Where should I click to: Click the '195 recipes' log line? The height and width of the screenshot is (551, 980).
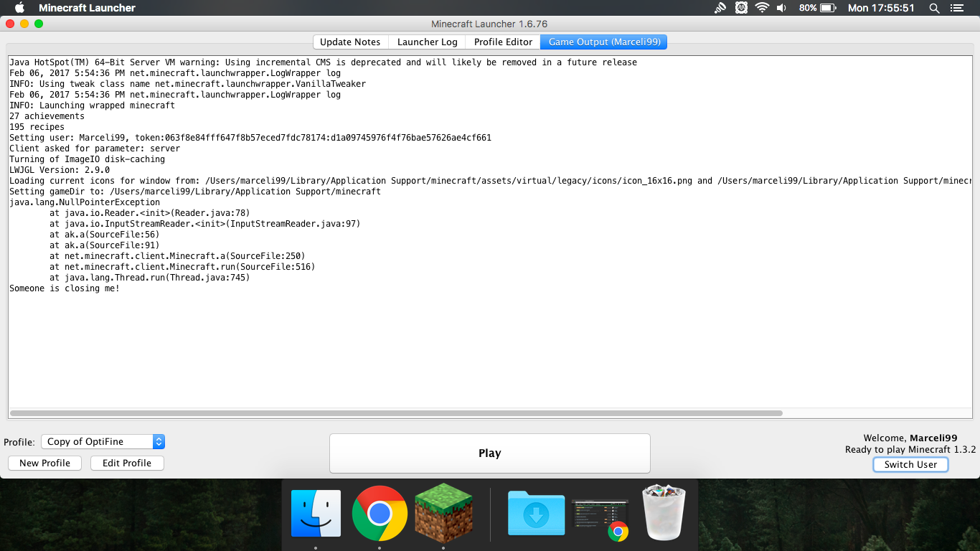coord(37,127)
